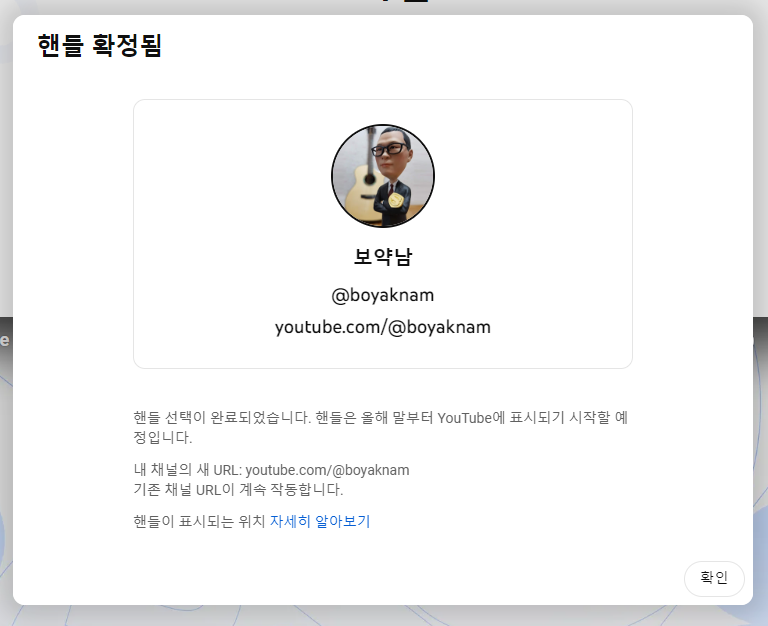Click the channel profile picture

(x=383, y=176)
